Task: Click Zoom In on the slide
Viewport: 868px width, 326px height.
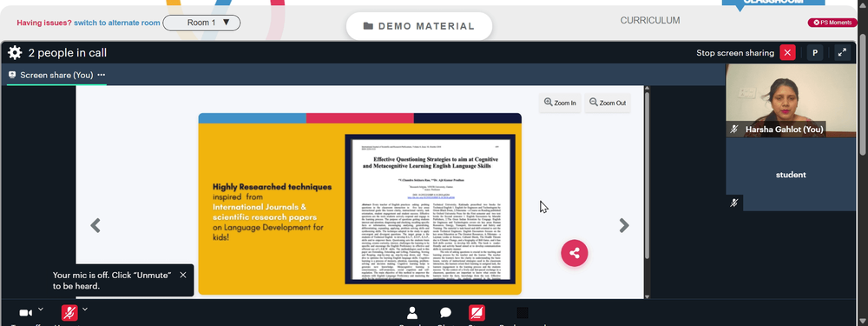Action: coord(560,103)
